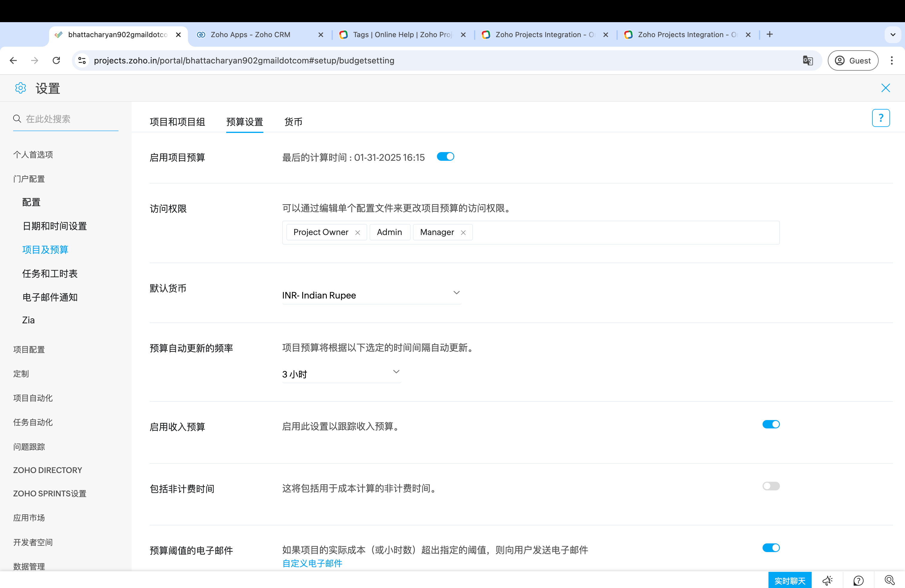The height and width of the screenshot is (588, 905).
Task: Click the bottom-right search zoom icon
Action: coord(889,580)
